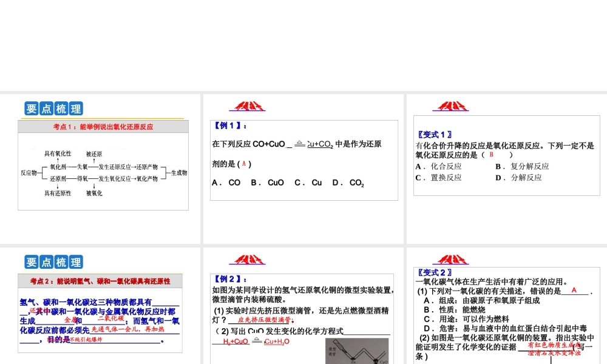Click the red answer B in 变式1

[x=491, y=154]
